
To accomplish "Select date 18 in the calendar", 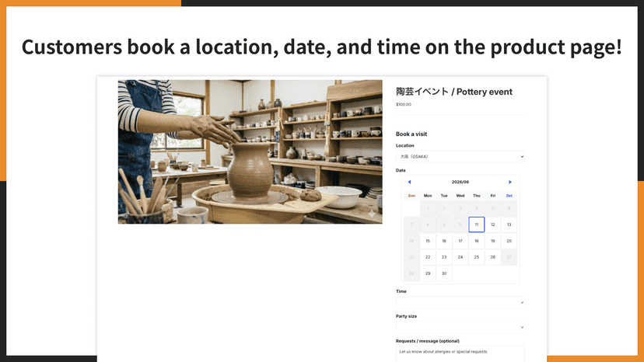I will [x=477, y=241].
